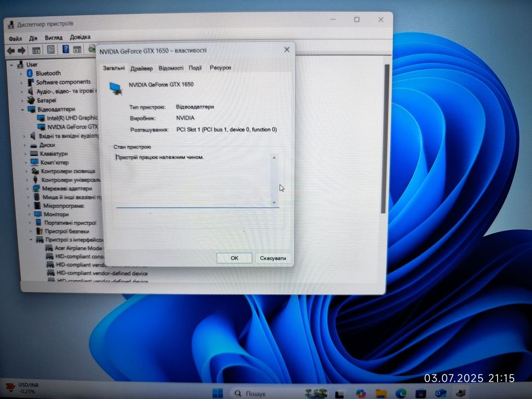
Task: Select the Загальні tab
Action: tap(114, 68)
